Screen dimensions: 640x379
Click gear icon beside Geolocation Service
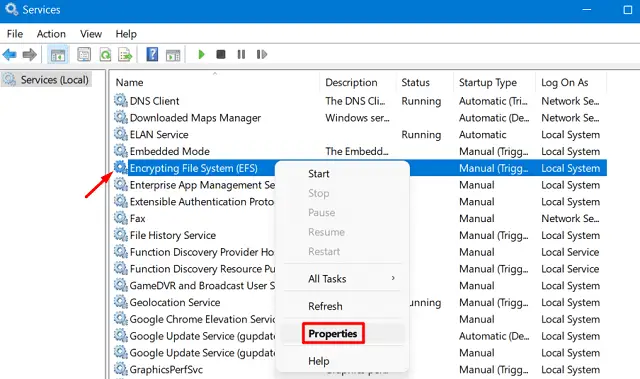[x=121, y=302]
